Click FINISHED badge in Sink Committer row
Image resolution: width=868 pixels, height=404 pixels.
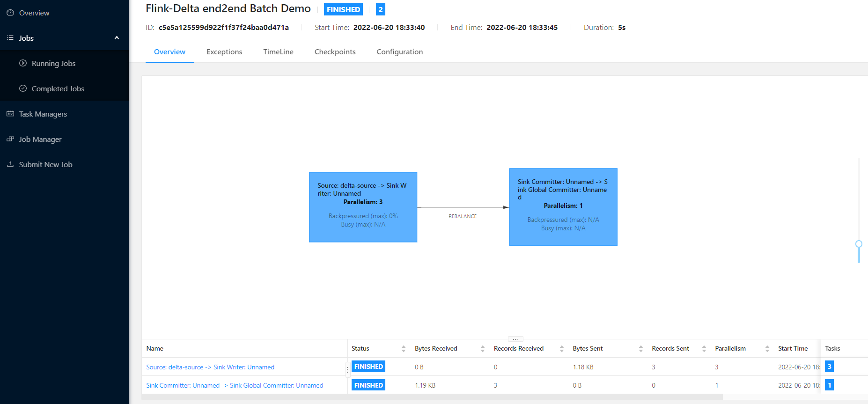(x=368, y=385)
